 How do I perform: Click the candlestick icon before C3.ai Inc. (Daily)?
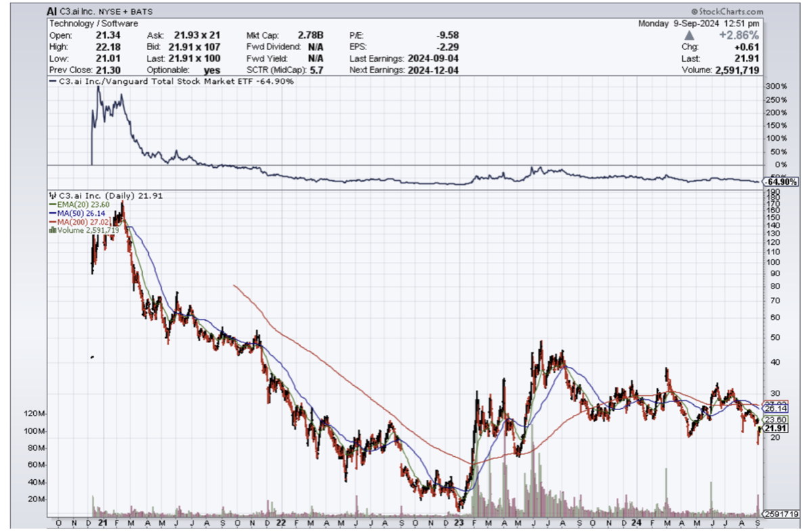pyautogui.click(x=53, y=196)
